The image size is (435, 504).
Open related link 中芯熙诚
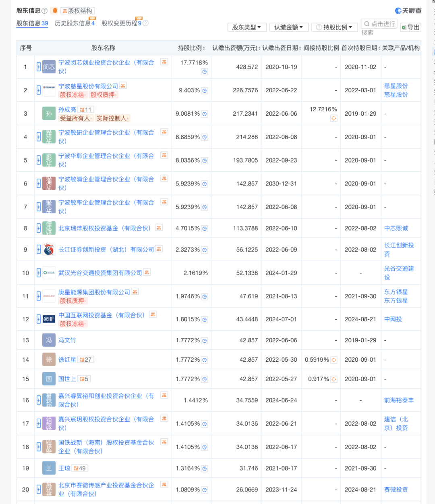coord(396,228)
